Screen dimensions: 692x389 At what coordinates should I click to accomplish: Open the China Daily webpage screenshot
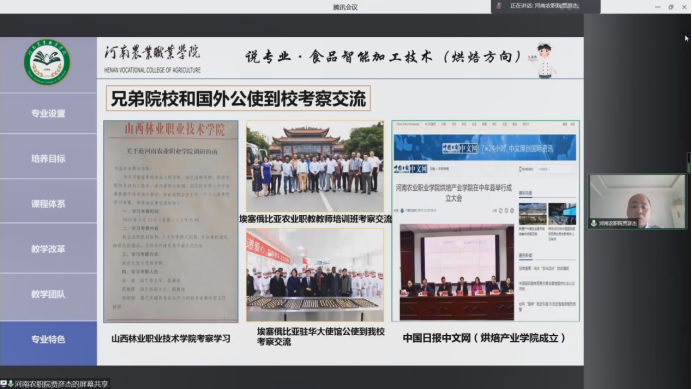(x=485, y=221)
